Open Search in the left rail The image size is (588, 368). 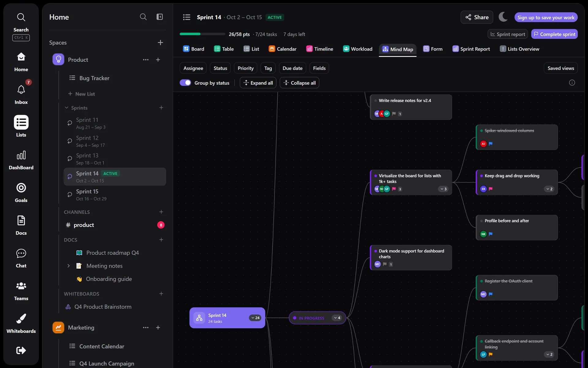click(21, 26)
